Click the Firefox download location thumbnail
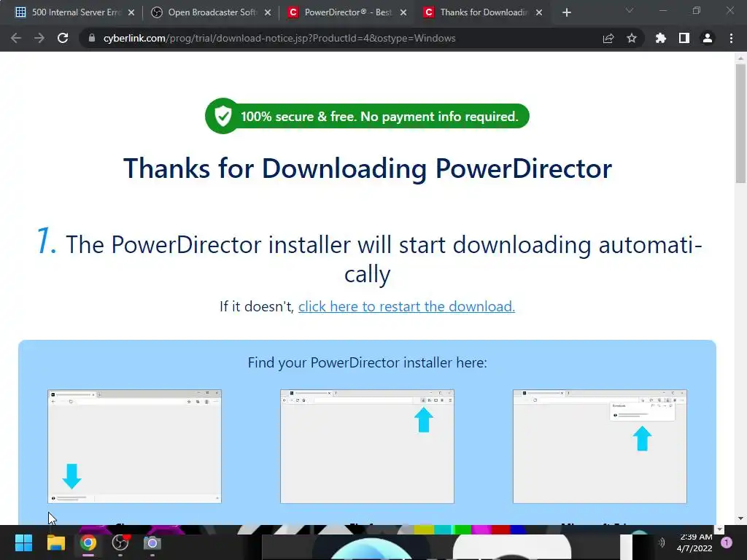This screenshot has height=560, width=747. click(x=367, y=446)
